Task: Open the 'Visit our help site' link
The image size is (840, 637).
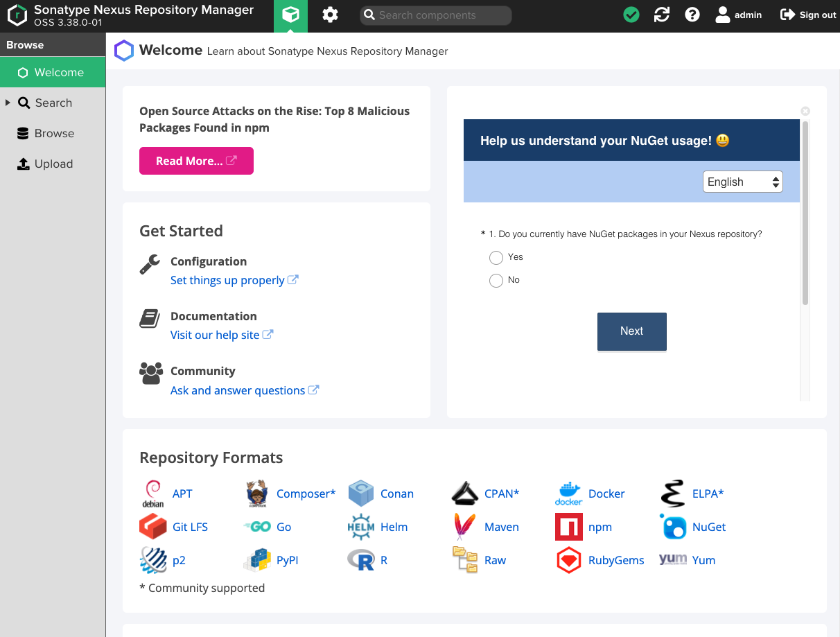Action: tap(222, 335)
